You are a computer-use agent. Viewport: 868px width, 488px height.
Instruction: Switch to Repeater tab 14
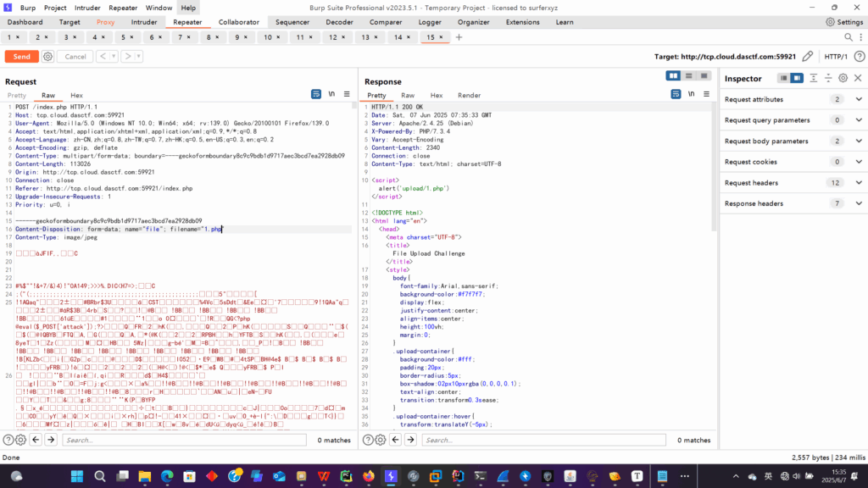398,37
